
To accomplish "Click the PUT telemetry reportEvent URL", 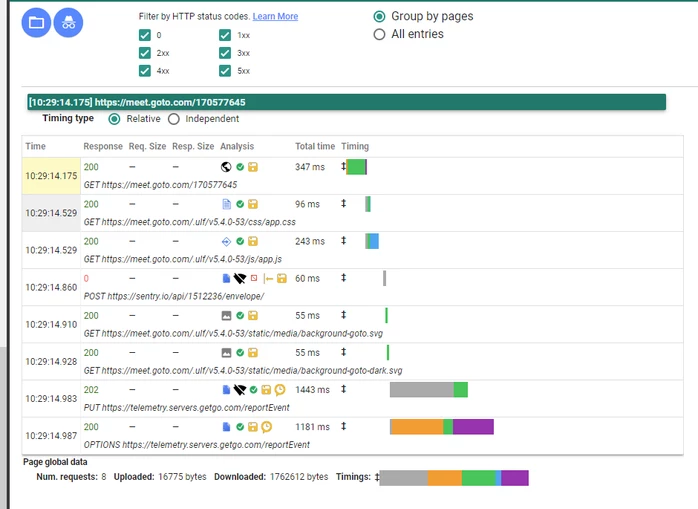I will point(187,408).
